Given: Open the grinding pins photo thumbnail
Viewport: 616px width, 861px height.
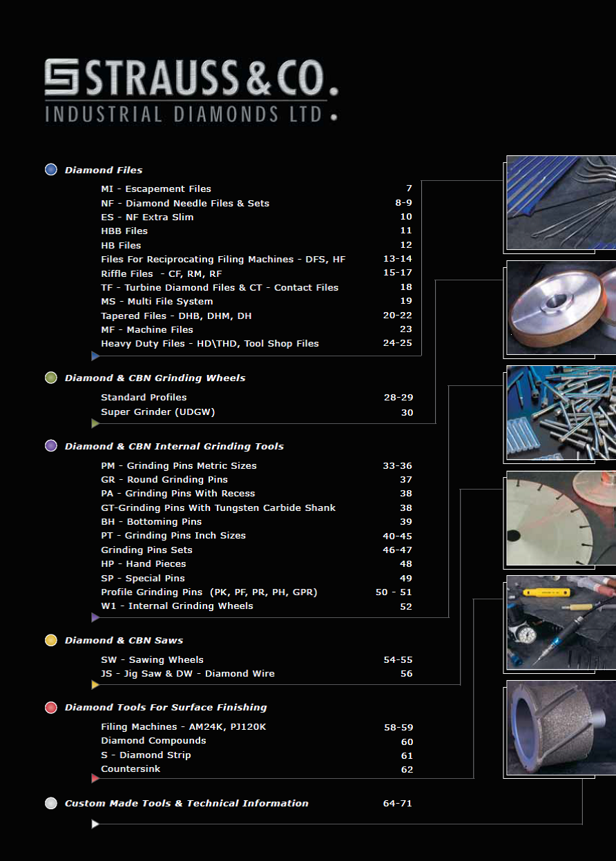Looking at the screenshot, I should (561, 413).
